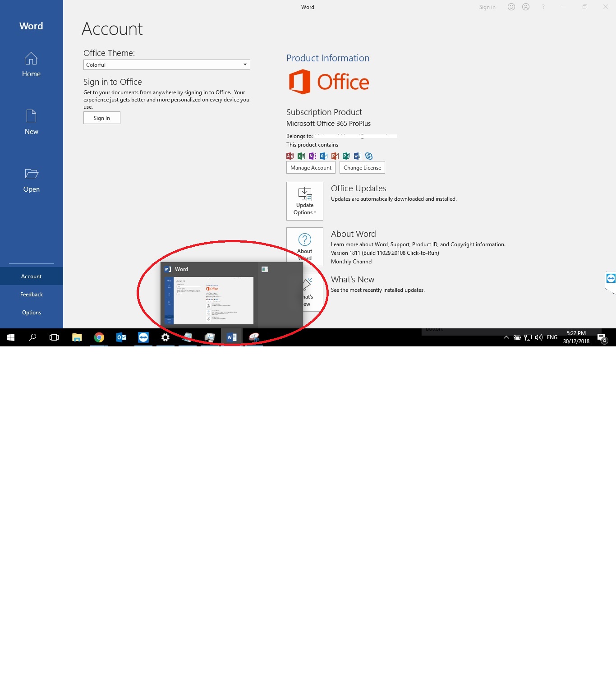
Task: Open the New document page
Action: click(x=31, y=122)
